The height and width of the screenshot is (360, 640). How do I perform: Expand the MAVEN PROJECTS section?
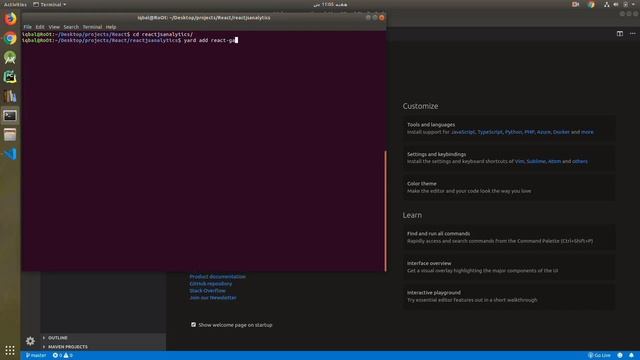pyautogui.click(x=68, y=347)
